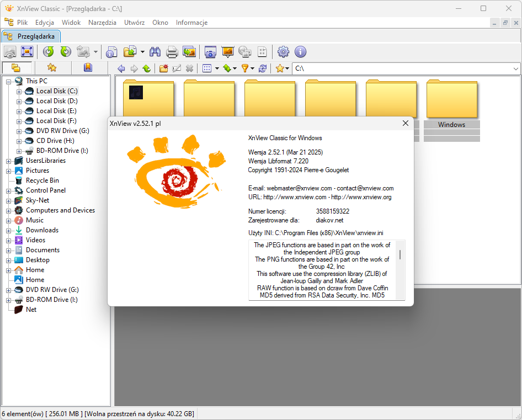Viewport: 522px width, 420px height.
Task: Select Computers and Devices in tree
Action: pos(60,210)
